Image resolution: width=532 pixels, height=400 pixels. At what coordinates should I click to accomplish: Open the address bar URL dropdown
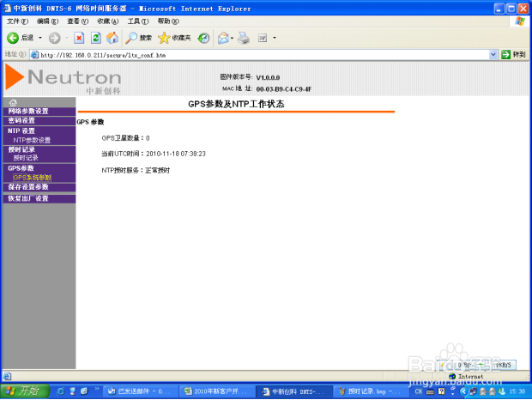pyautogui.click(x=493, y=55)
